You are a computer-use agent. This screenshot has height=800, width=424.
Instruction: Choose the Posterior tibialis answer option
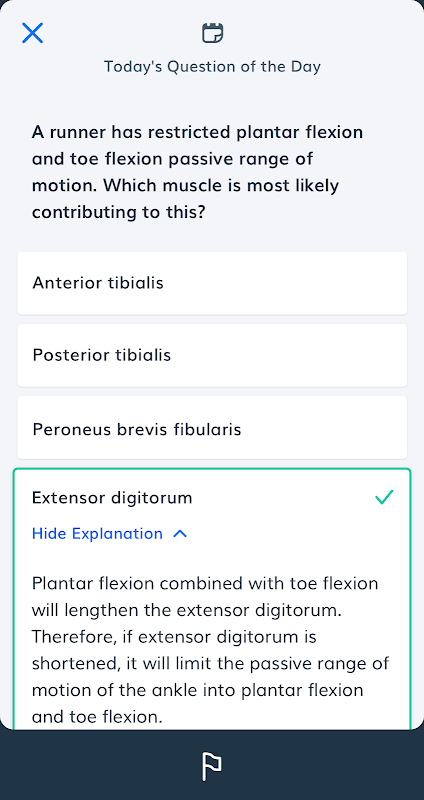click(x=212, y=355)
